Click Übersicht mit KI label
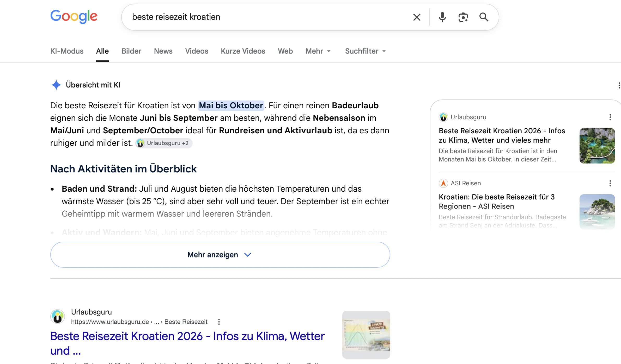Image resolution: width=621 pixels, height=364 pixels. click(93, 85)
